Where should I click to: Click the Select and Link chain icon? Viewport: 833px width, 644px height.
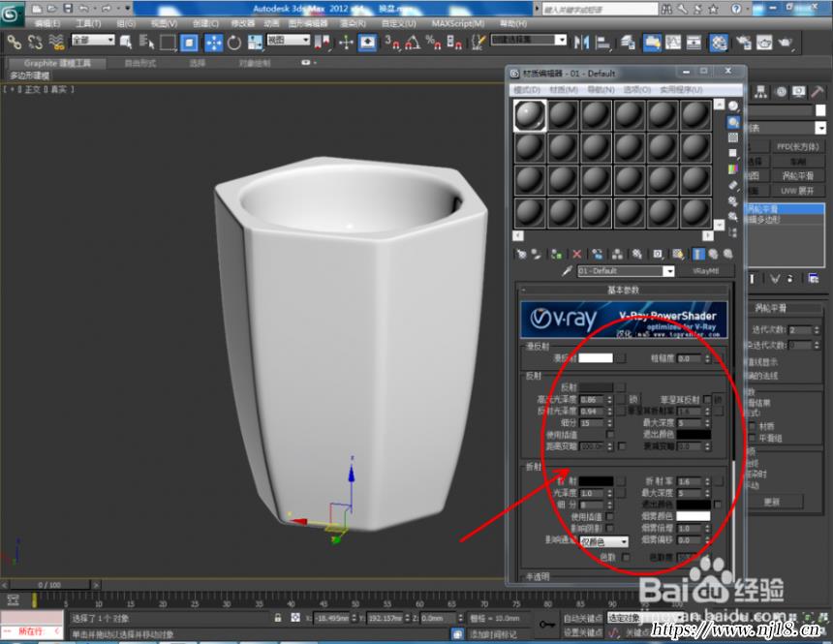[x=15, y=43]
